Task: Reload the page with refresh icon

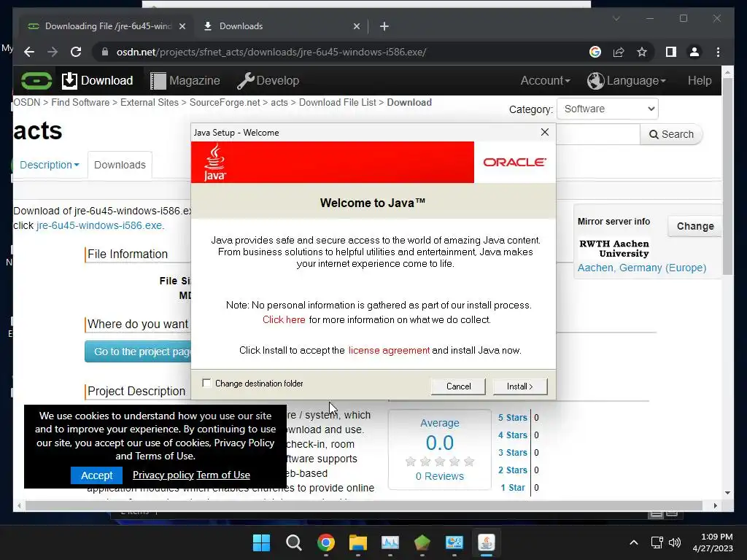Action: point(76,52)
